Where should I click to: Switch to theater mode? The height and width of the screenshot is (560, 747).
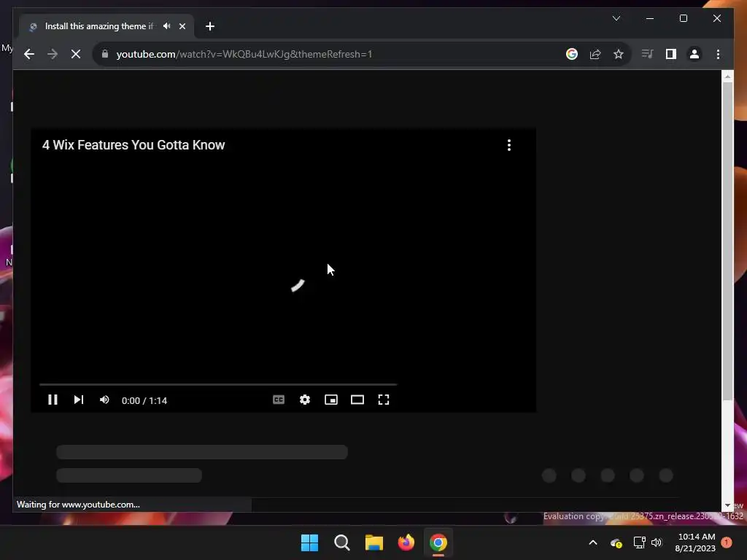coord(357,400)
